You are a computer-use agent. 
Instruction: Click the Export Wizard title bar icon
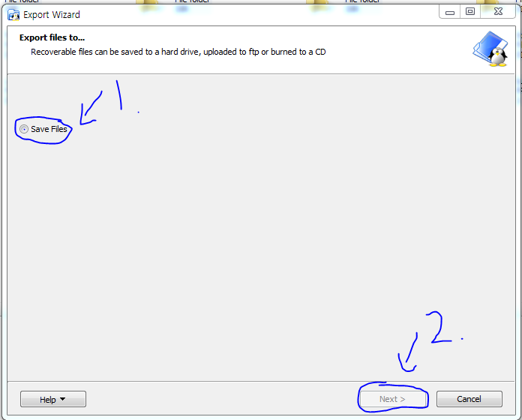[13, 15]
